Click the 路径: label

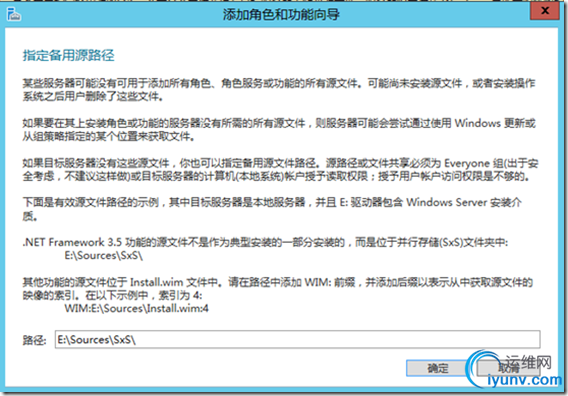[x=34, y=340]
